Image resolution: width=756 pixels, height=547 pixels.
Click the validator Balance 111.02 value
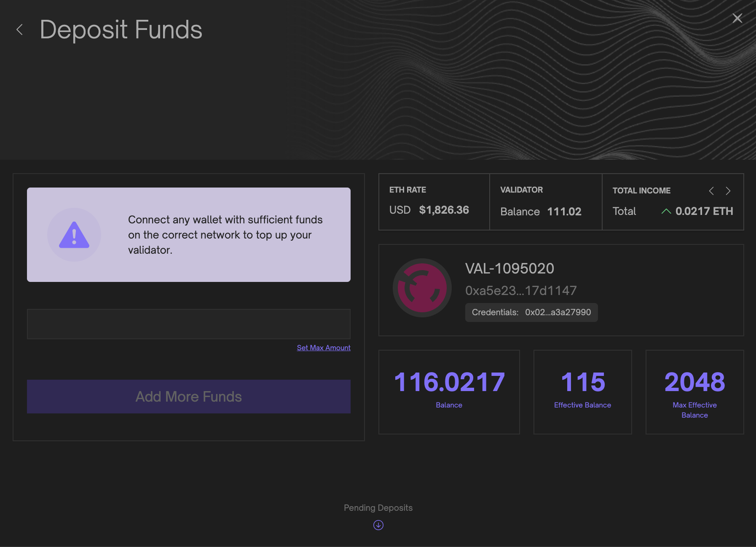[564, 212]
